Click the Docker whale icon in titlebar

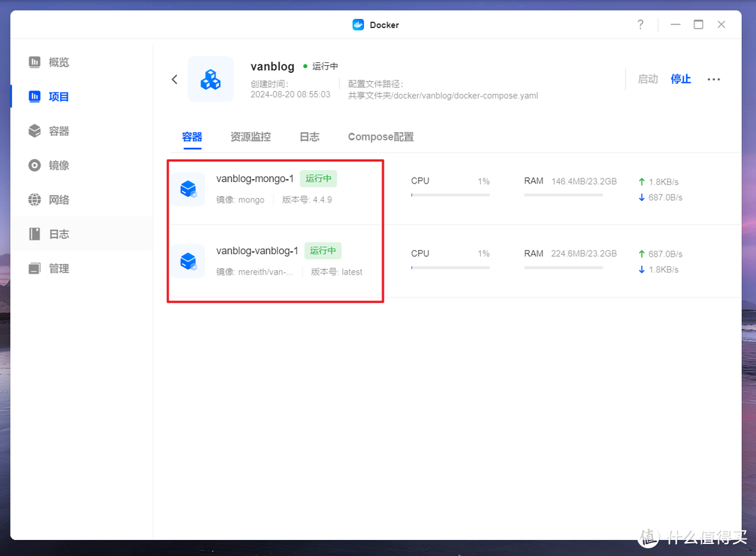pyautogui.click(x=358, y=24)
